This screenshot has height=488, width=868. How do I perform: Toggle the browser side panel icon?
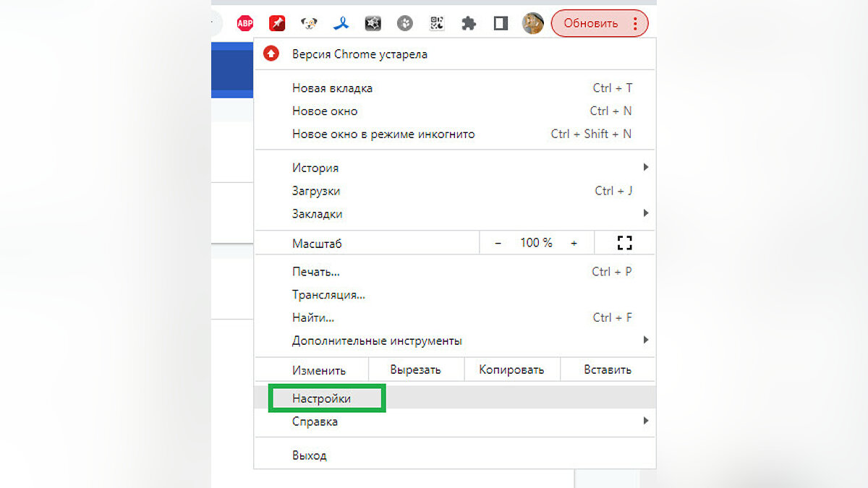pos(501,23)
